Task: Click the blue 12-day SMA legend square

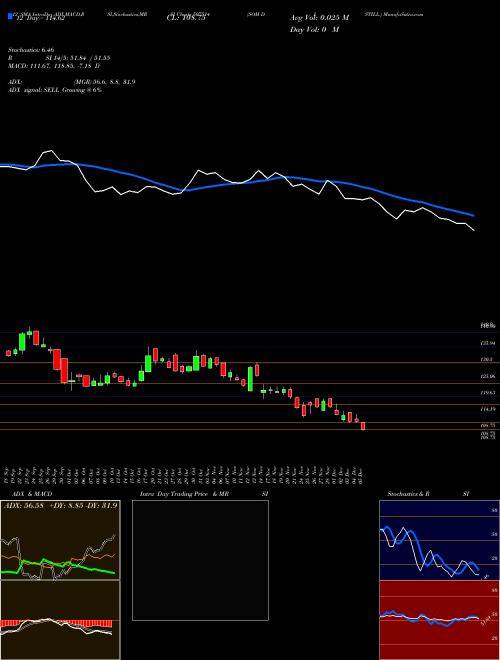Action: [11, 17]
